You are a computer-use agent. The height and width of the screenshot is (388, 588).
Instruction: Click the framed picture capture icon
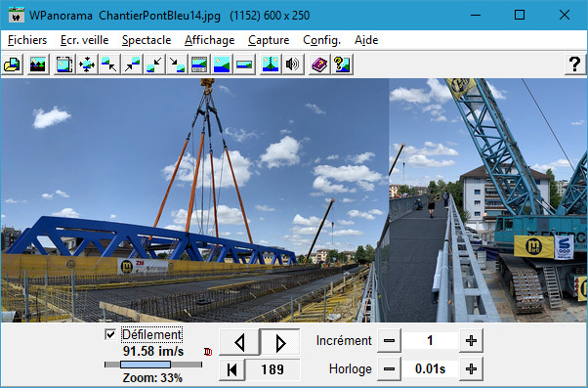pos(64,65)
